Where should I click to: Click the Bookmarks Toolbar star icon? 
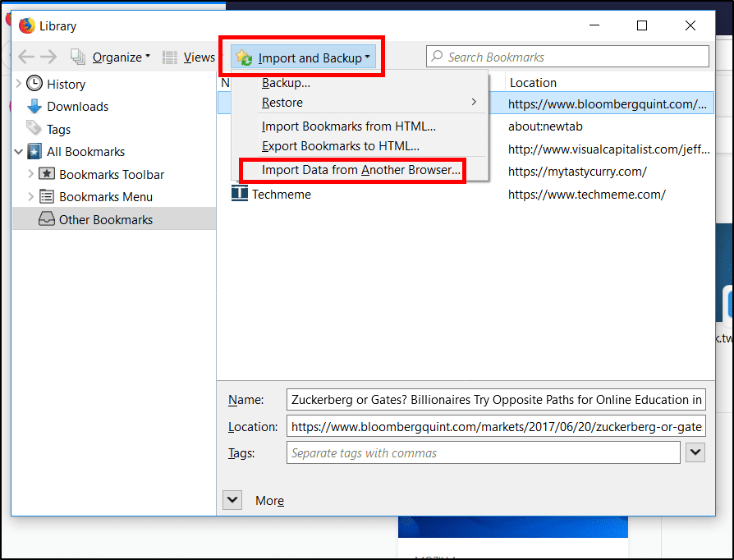(46, 174)
